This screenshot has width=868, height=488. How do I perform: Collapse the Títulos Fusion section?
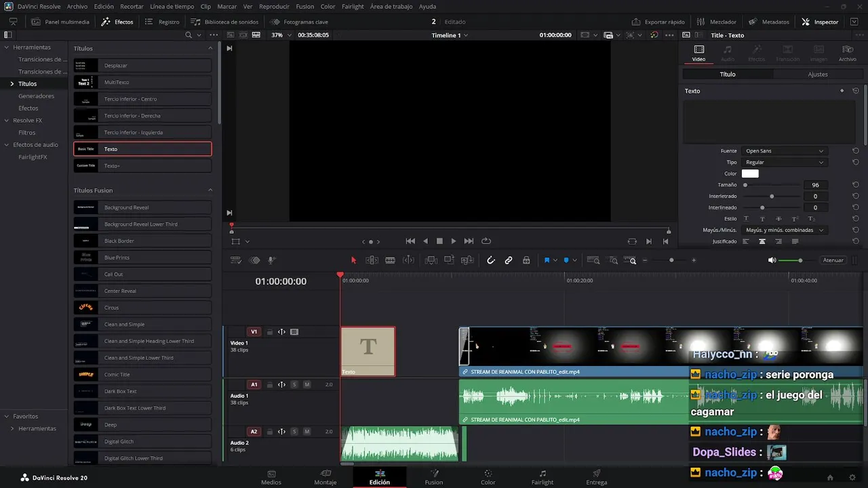coord(210,190)
